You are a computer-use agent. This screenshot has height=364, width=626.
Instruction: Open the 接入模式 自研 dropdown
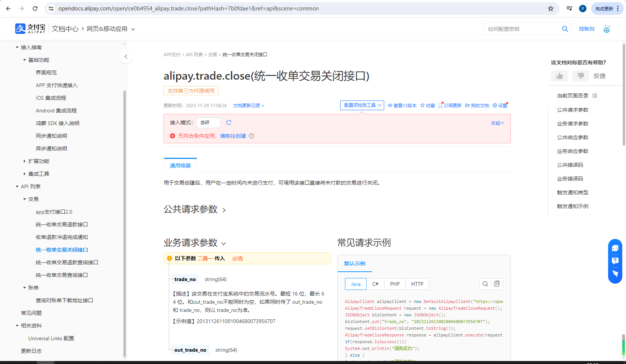pyautogui.click(x=208, y=122)
